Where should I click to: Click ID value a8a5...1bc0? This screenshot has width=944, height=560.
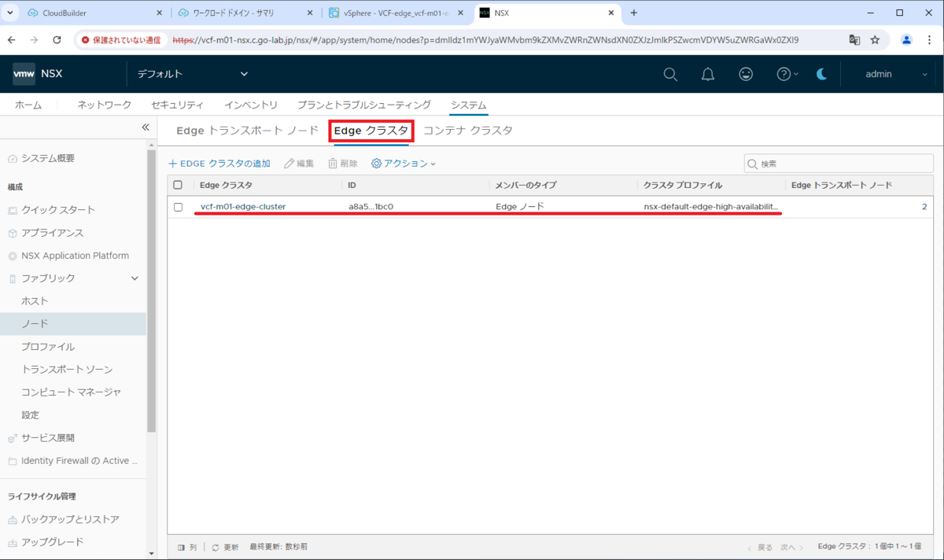coord(371,207)
